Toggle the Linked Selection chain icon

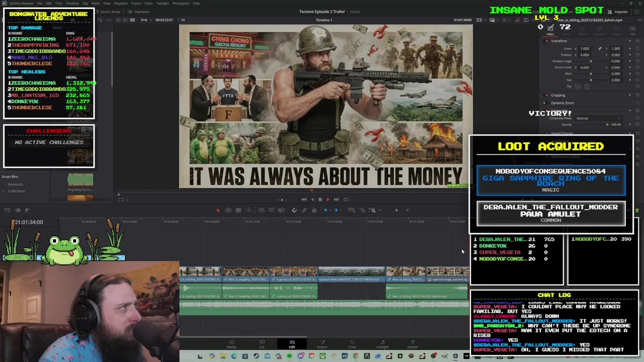coord(304,210)
